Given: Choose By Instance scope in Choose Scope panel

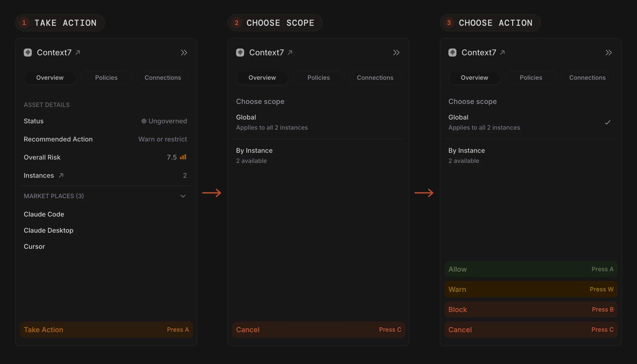Looking at the screenshot, I should 318,155.
